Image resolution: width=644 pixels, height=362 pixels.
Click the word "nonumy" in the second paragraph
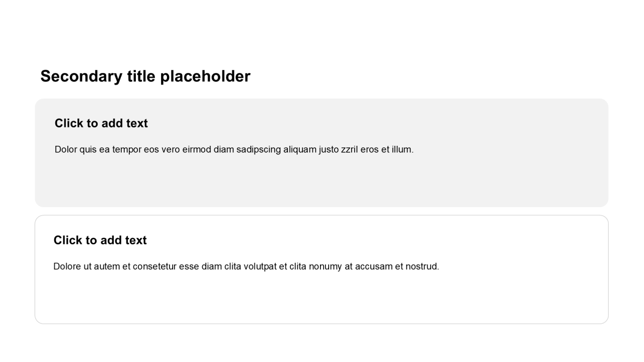325,266
